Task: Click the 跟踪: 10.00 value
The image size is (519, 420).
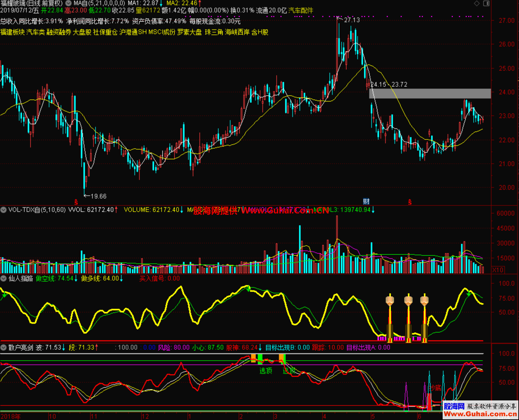Action: point(328,347)
